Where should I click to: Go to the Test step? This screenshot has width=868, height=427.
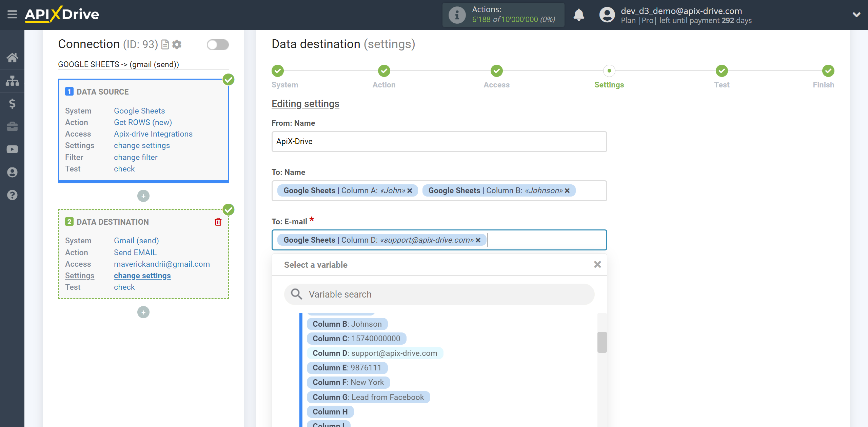click(722, 71)
